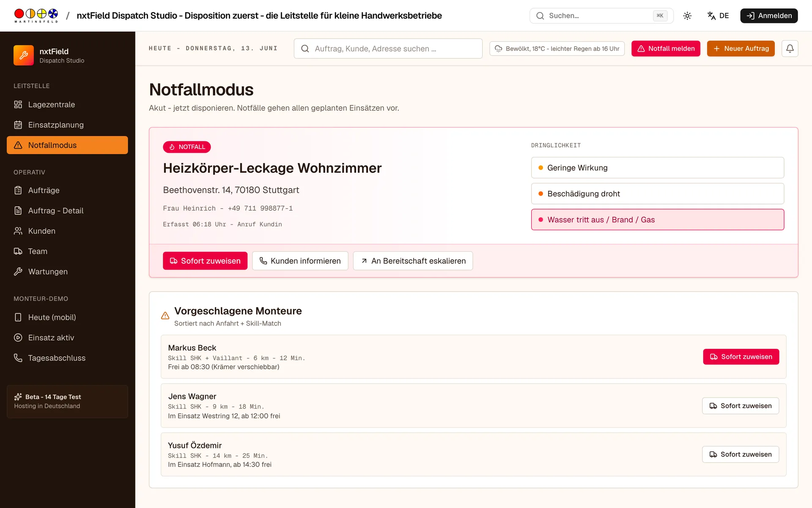Assign Yusuf Özdemir with Sofort zuweisen
This screenshot has width=812, height=508.
pyautogui.click(x=741, y=455)
